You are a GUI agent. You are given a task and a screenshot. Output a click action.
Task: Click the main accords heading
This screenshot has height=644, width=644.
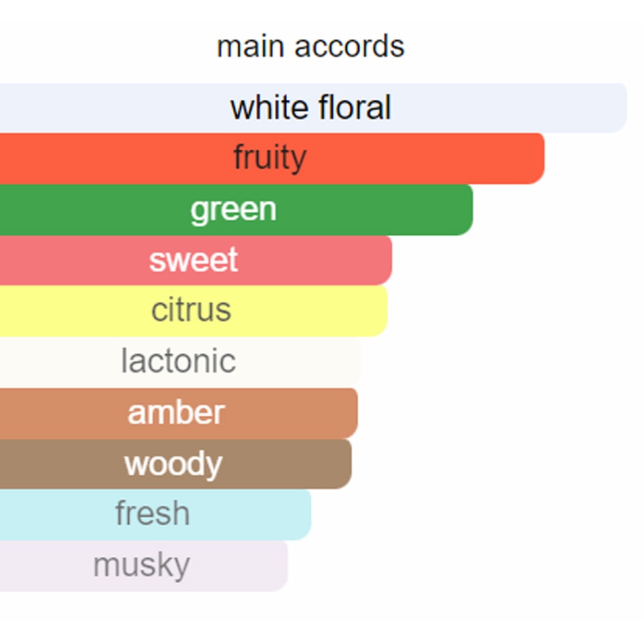(311, 46)
